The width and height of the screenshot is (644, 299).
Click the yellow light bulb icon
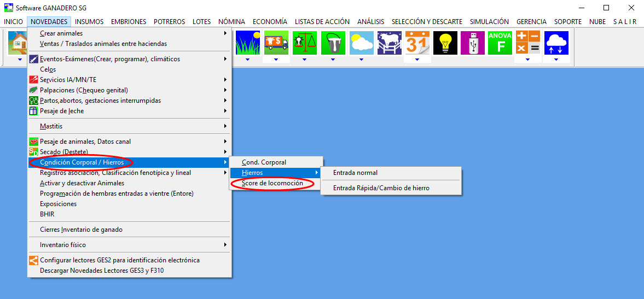pos(445,43)
